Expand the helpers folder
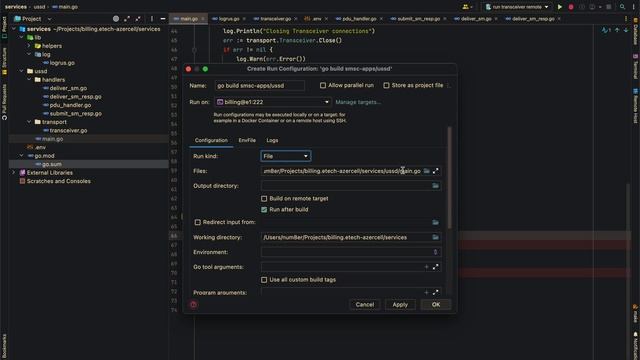Screen dimensions: 640x360 pos(29,46)
